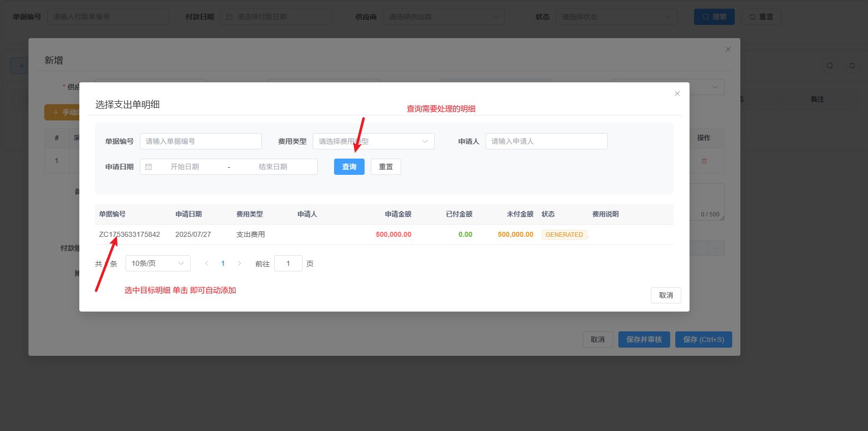Click the 申请金额 column header
868x431 pixels.
(x=398, y=214)
